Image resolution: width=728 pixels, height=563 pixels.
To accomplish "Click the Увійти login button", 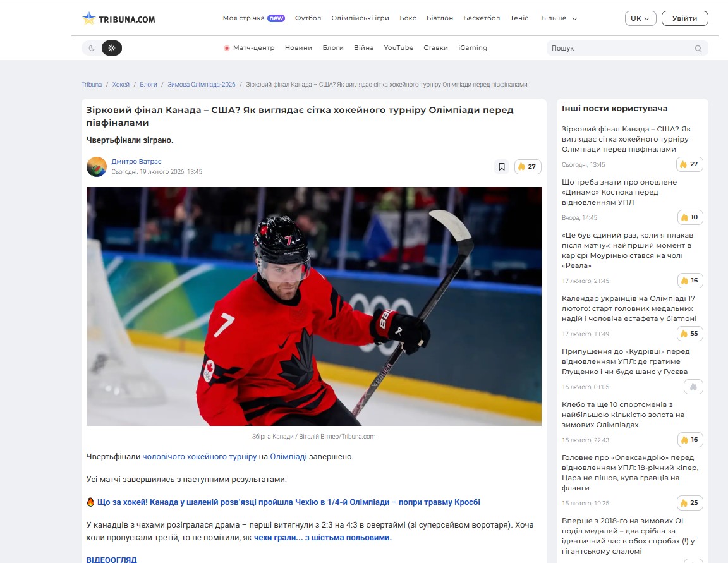I will coord(684,18).
